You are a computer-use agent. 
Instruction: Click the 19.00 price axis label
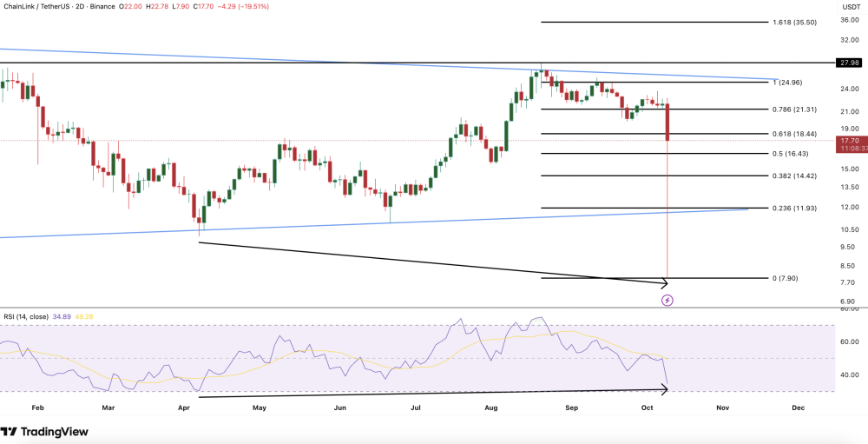click(849, 128)
